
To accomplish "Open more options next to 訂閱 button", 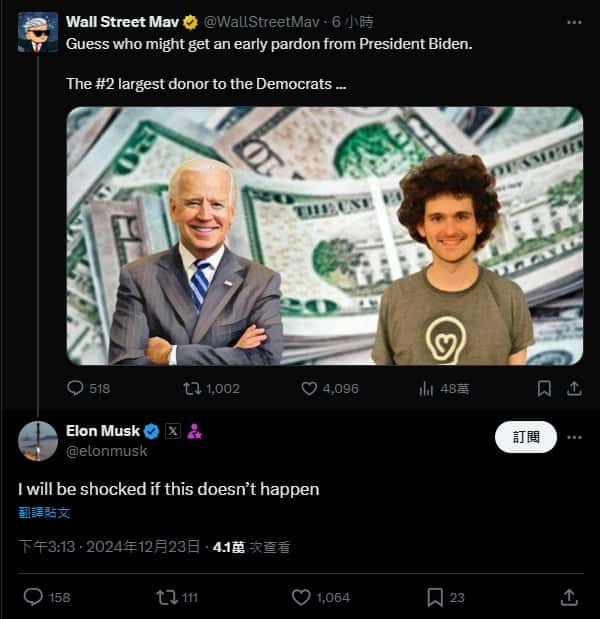I will tap(574, 437).
